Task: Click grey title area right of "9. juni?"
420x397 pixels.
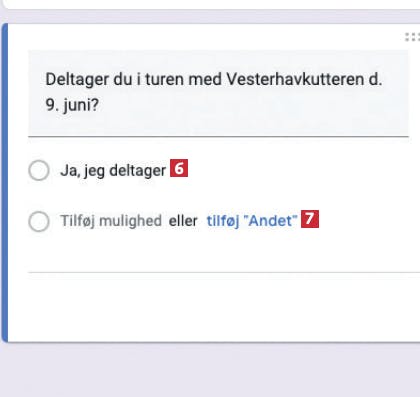Action: [253, 106]
